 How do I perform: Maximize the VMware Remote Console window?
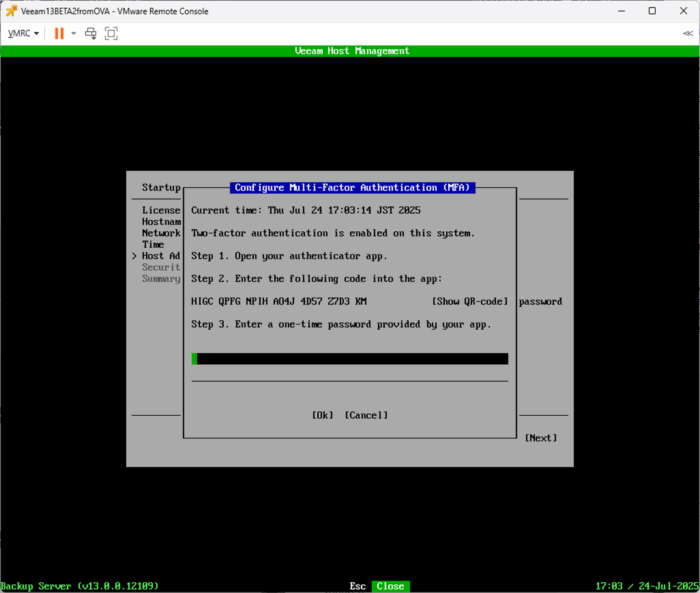652,11
